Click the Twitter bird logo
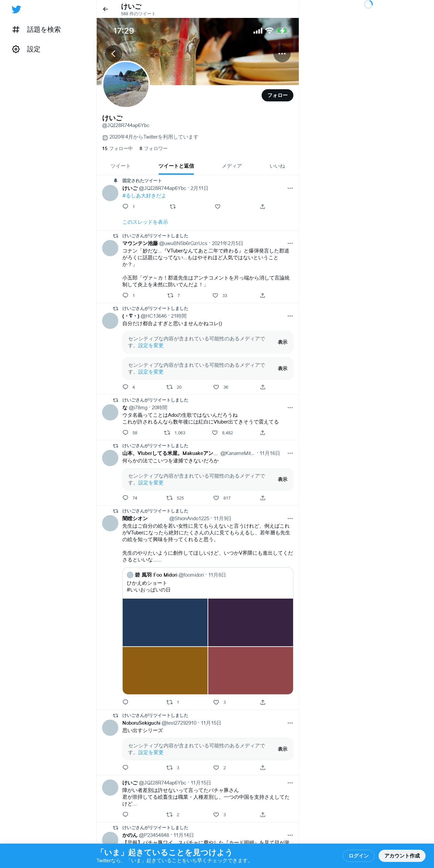Screen dimensions: 434x868 tap(16, 9)
